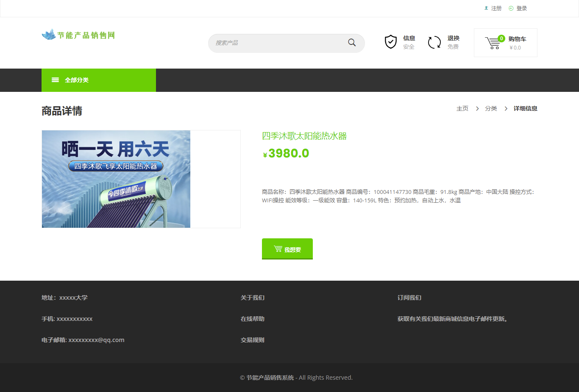The image size is (579, 392).
Task: Expand the 全部分类 categories menu
Action: point(99,80)
